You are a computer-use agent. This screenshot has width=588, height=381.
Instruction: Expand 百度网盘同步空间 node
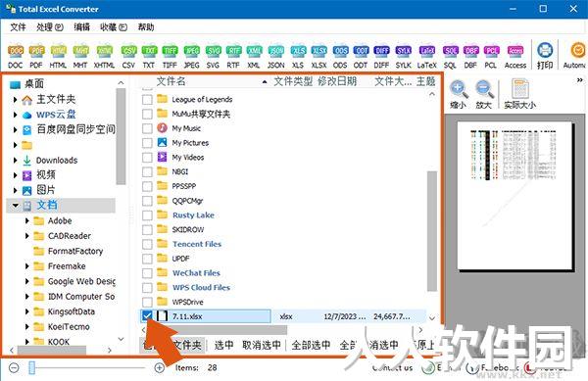point(15,130)
